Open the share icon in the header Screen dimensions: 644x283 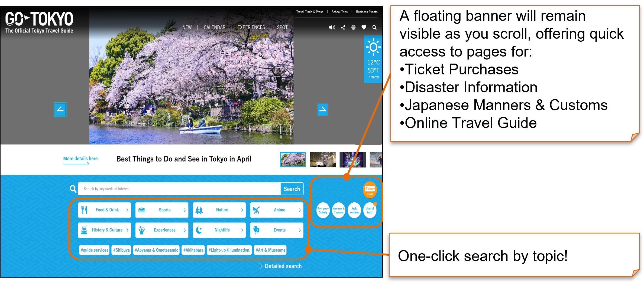[x=343, y=27]
